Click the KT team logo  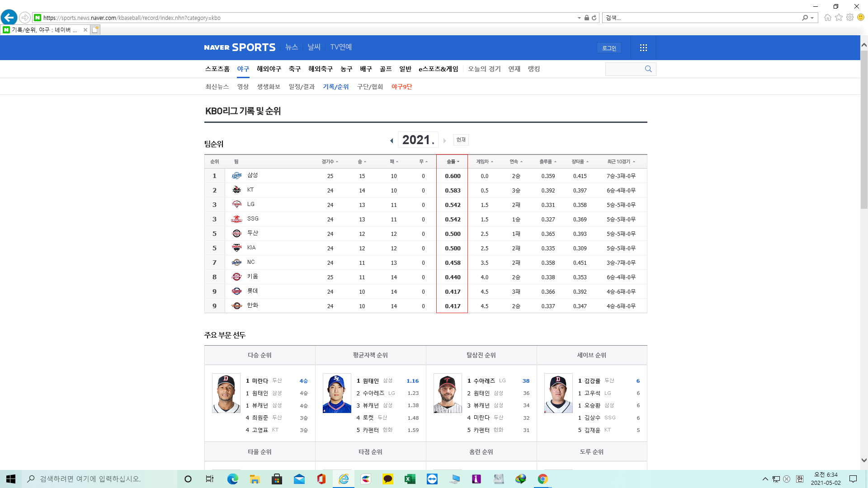click(x=237, y=190)
